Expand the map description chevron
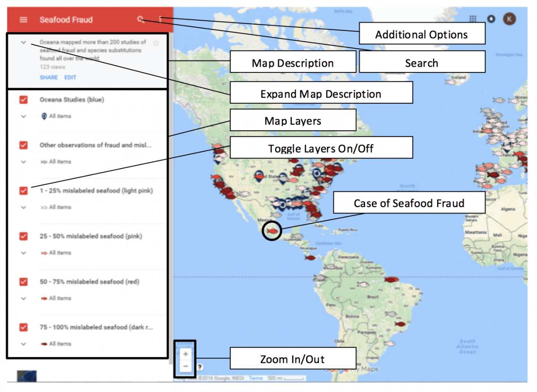537x392 pixels. (24, 43)
